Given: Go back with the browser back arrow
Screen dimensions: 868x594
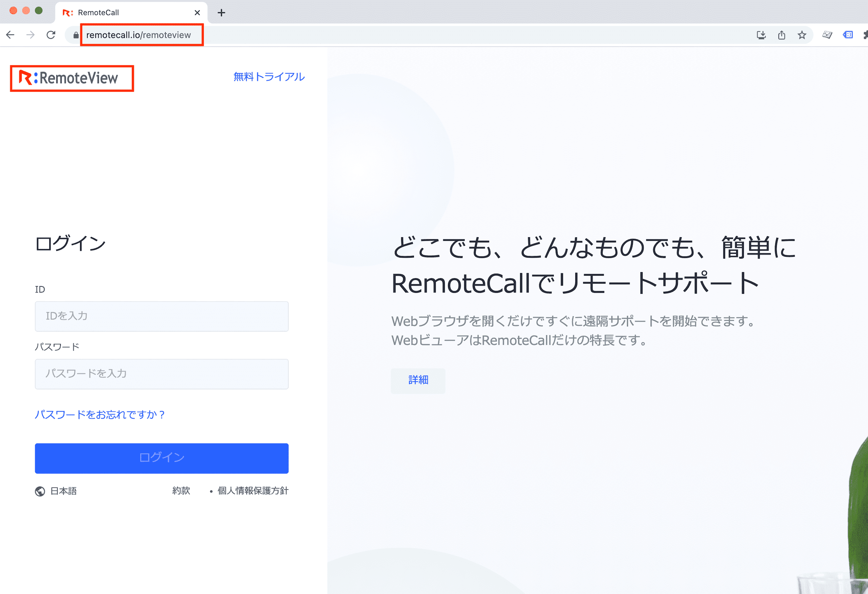Looking at the screenshot, I should 10,35.
